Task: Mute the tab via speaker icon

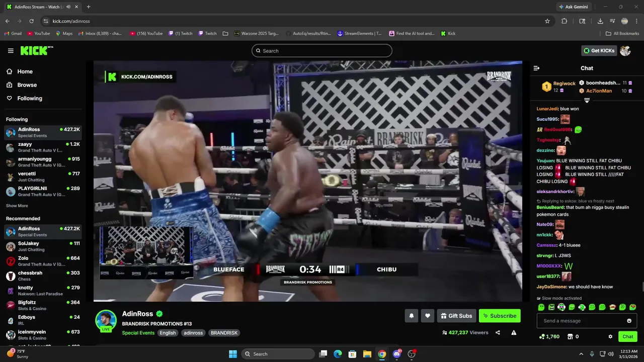Action: 68,7
